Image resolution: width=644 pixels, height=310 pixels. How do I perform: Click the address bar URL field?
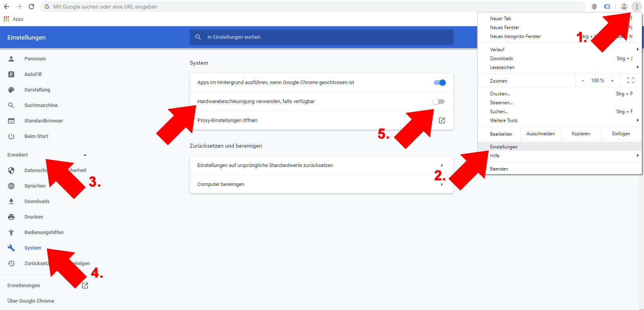(x=313, y=7)
